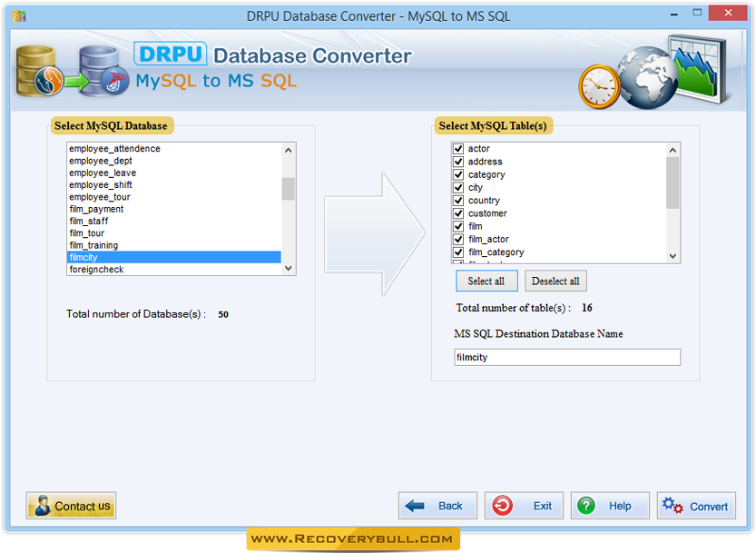
Task: Click the gears icon on Convert
Action: [673, 506]
